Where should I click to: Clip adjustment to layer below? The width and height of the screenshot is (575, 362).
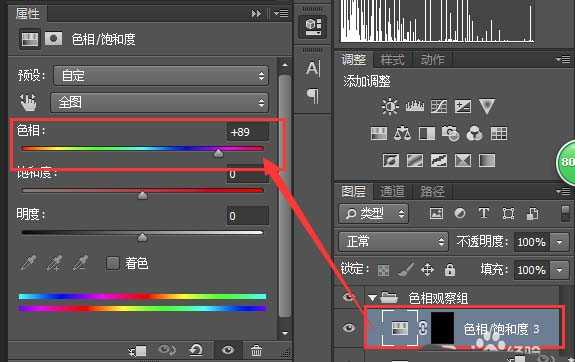click(x=138, y=351)
